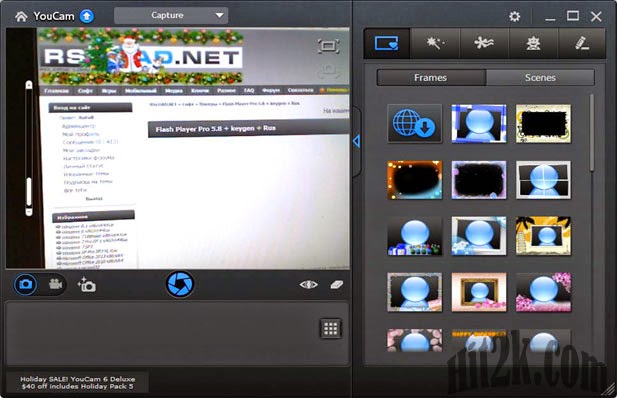Image resolution: width=617 pixels, height=398 pixels.
Task: Switch to video recording mode
Action: click(x=55, y=284)
